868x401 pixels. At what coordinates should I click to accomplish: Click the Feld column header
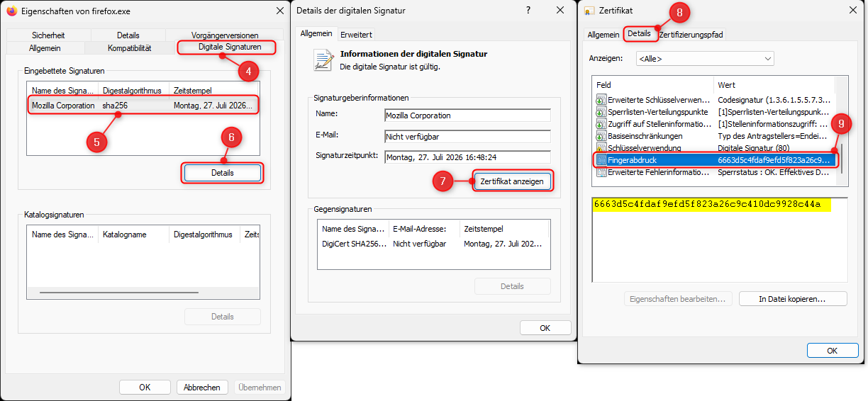pos(653,85)
